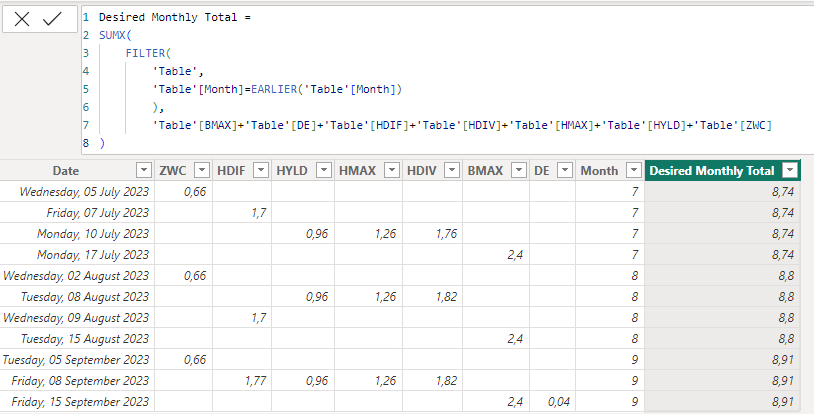Screen dimensions: 814x414
Task: Open the HDIF column filter dropdown
Action: tap(261, 170)
